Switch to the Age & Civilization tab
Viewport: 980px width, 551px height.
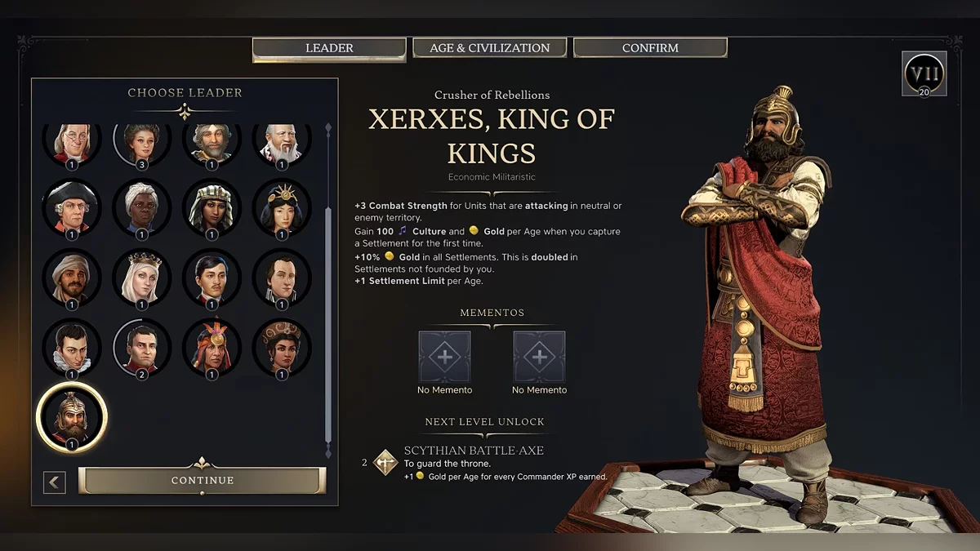point(490,48)
